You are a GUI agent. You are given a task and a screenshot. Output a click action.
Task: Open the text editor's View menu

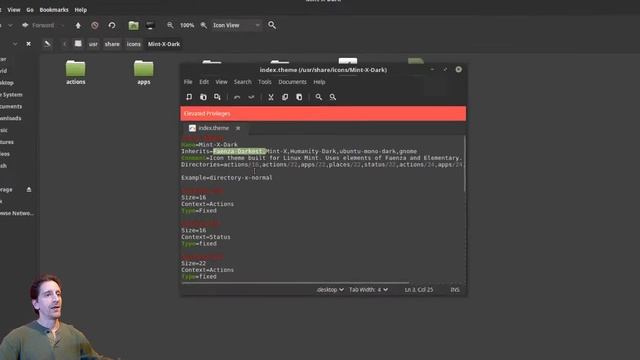tap(221, 82)
